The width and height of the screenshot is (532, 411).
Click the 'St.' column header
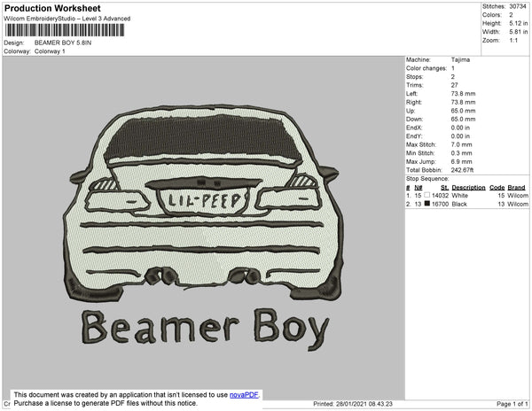[445, 188]
